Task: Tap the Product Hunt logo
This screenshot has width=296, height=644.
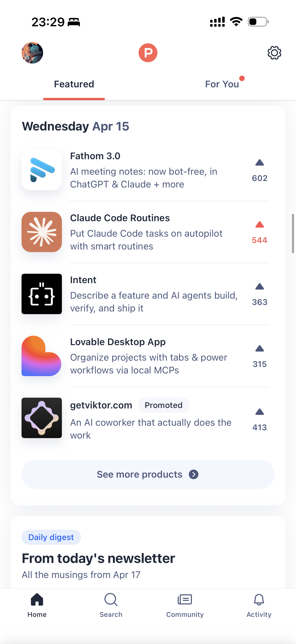Action: tap(148, 53)
